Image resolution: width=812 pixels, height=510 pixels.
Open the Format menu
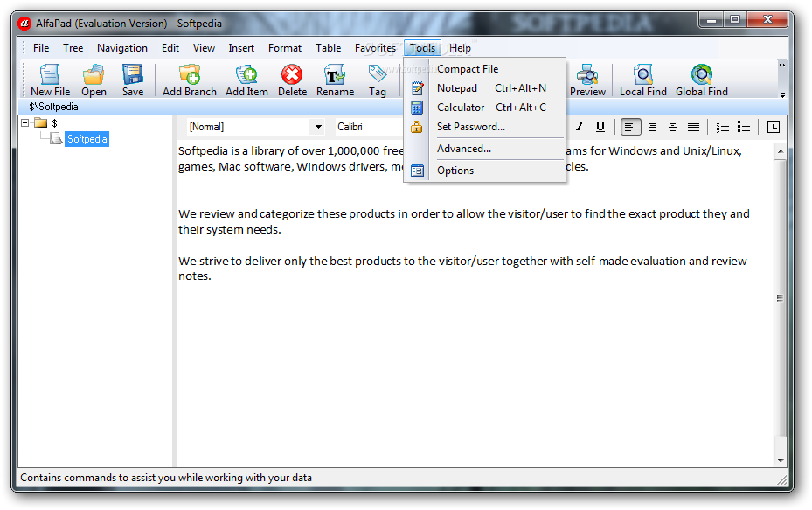[285, 48]
